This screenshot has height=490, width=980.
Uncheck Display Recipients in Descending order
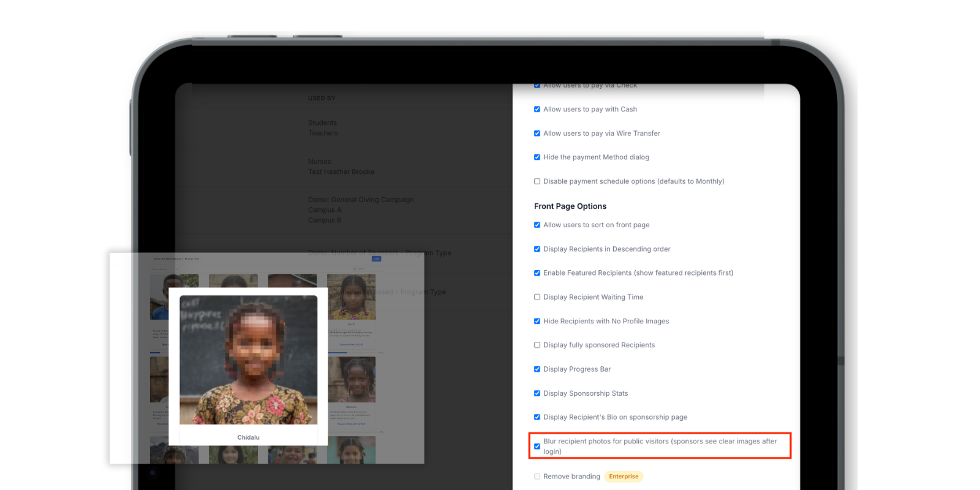537,249
